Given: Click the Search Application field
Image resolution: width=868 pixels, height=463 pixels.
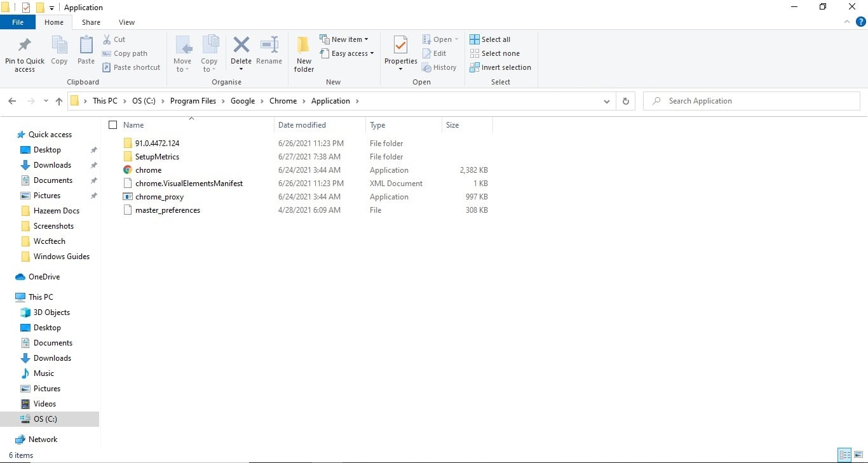Looking at the screenshot, I should pyautogui.click(x=752, y=101).
